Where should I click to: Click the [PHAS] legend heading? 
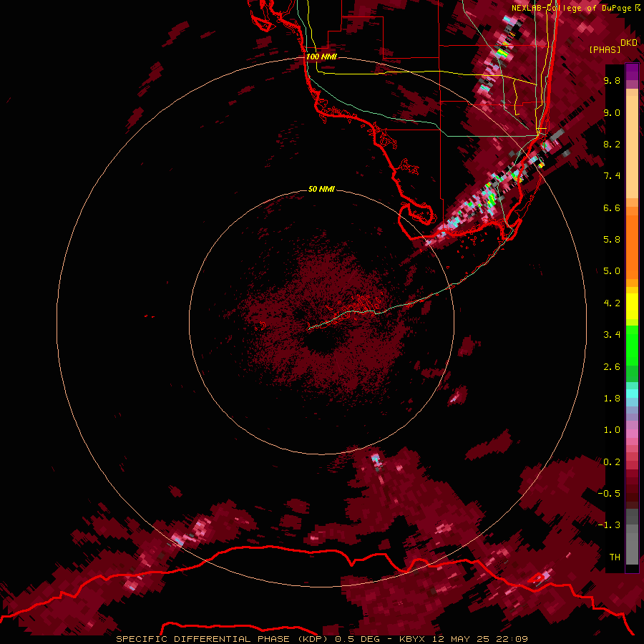(605, 49)
